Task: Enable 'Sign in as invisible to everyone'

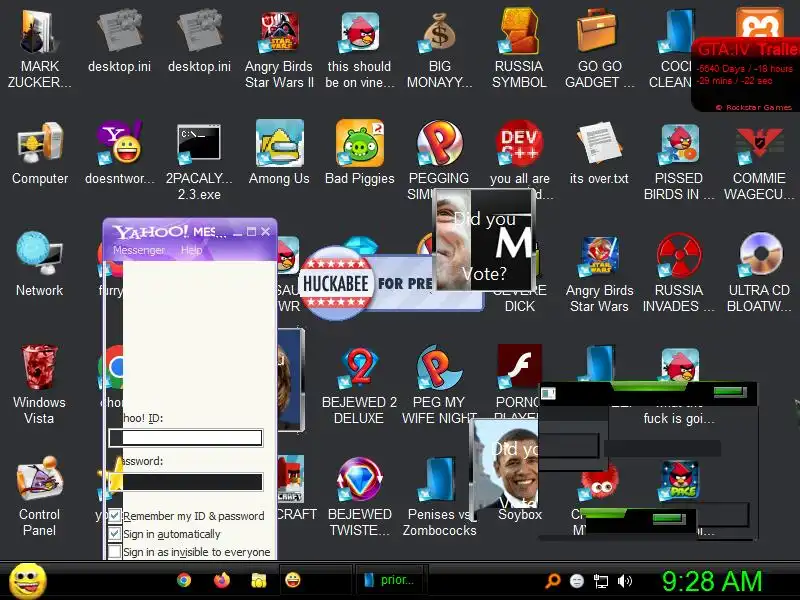Action: (115, 552)
